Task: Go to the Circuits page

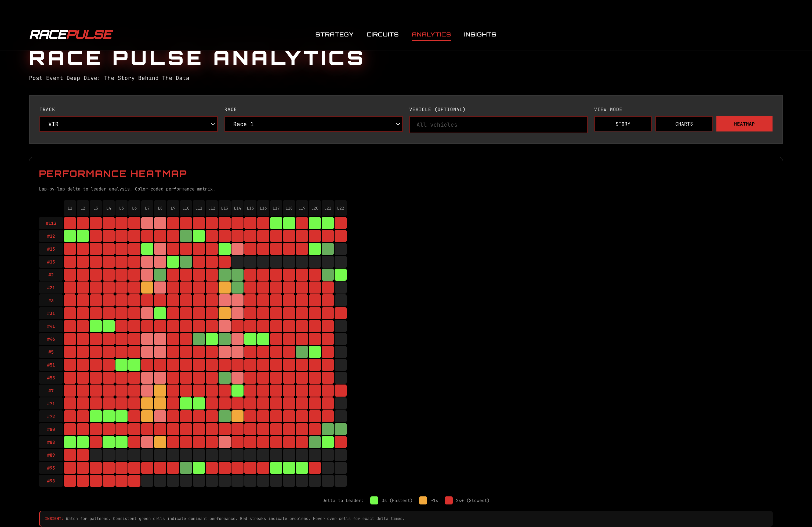Action: (382, 34)
